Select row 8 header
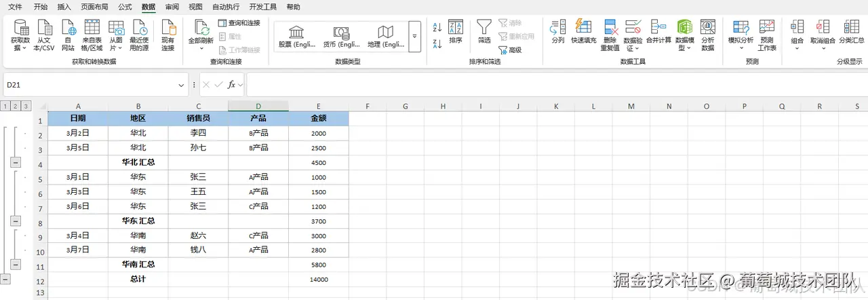The image size is (868, 300). (x=40, y=221)
